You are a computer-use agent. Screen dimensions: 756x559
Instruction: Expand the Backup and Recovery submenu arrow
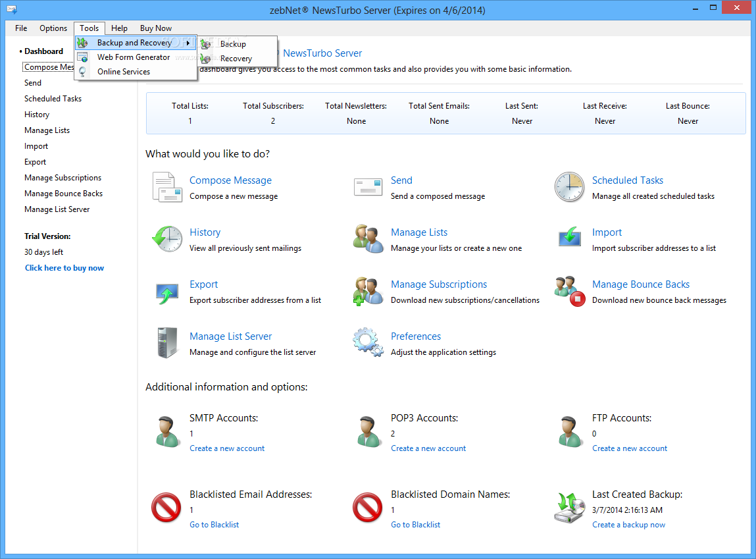click(188, 43)
